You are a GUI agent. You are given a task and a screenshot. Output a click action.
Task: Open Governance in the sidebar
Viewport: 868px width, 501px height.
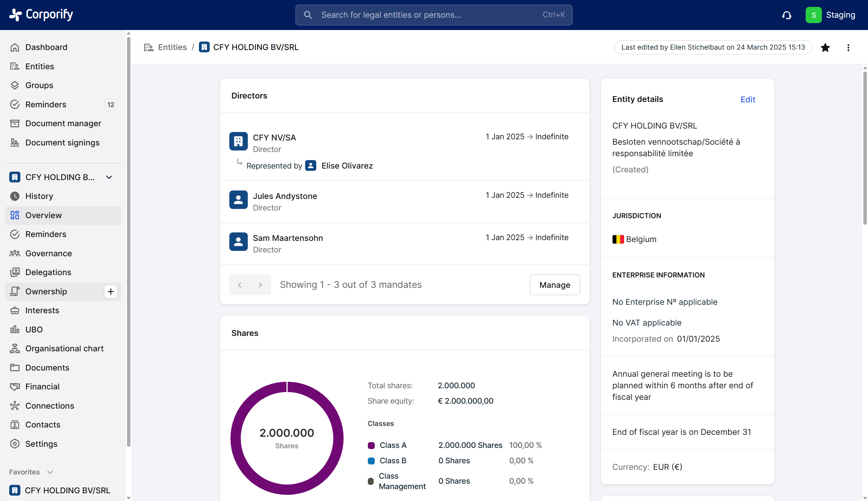pos(48,253)
